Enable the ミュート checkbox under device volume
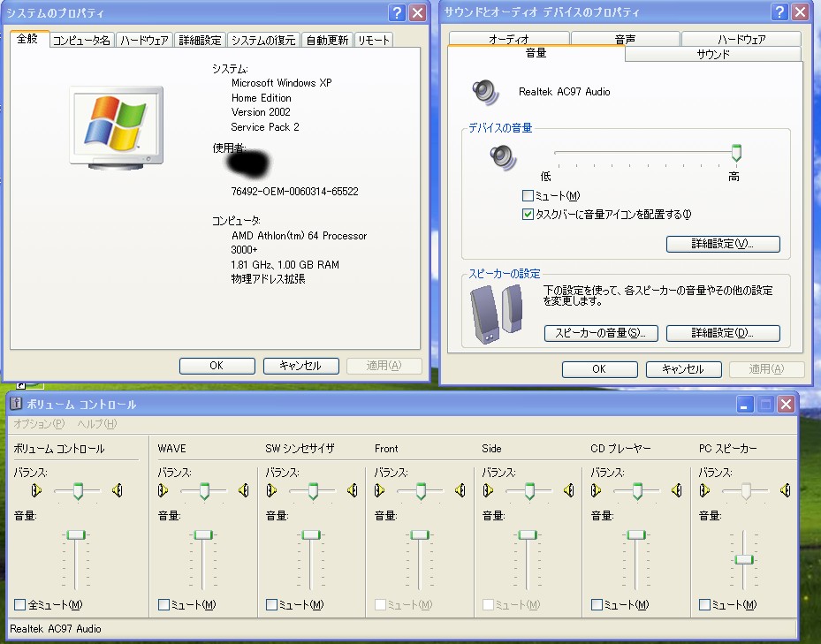The width and height of the screenshot is (821, 644). coord(528,196)
